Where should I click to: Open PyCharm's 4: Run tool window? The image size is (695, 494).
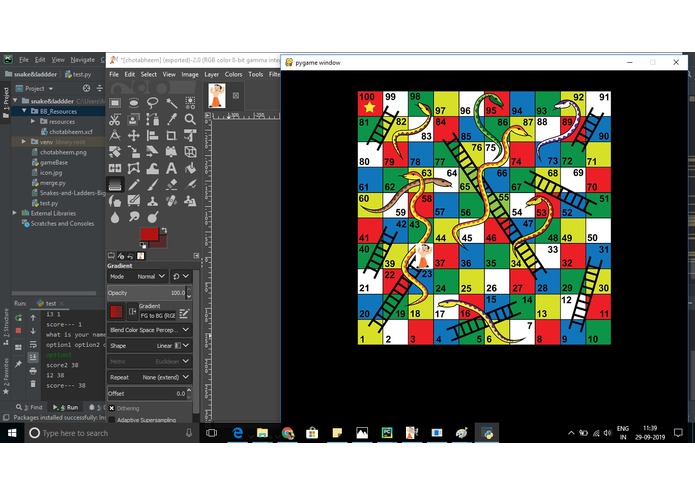(66, 407)
